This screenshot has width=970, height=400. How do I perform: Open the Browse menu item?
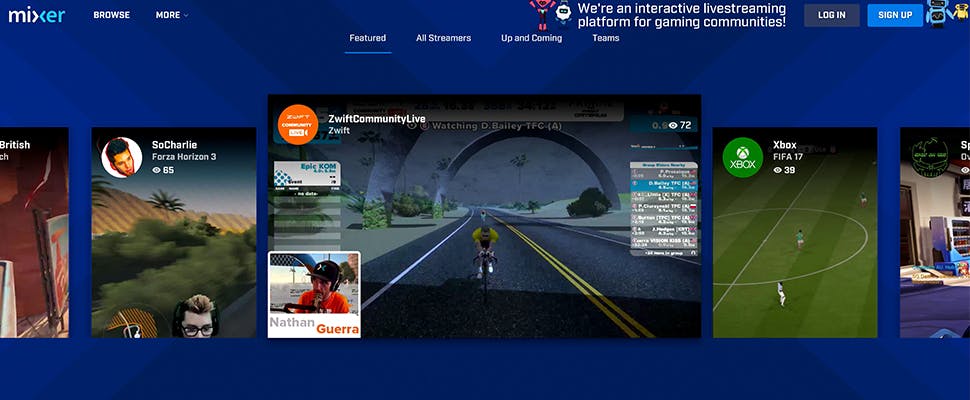tap(112, 15)
